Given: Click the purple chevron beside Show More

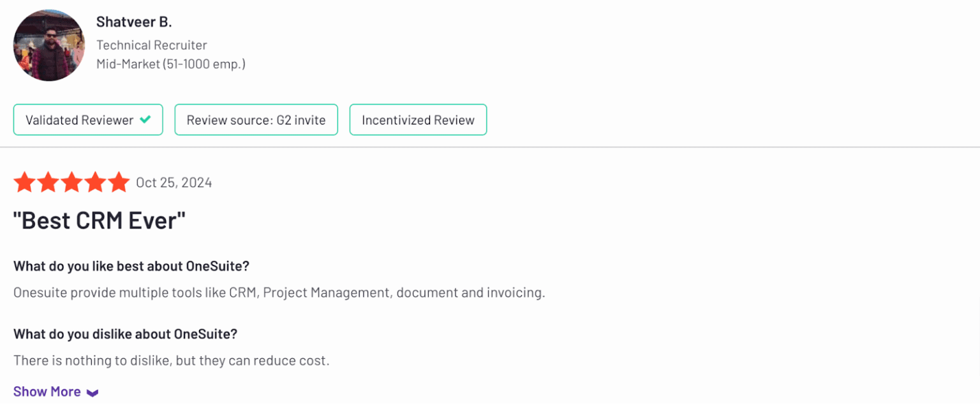Looking at the screenshot, I should pos(93,392).
